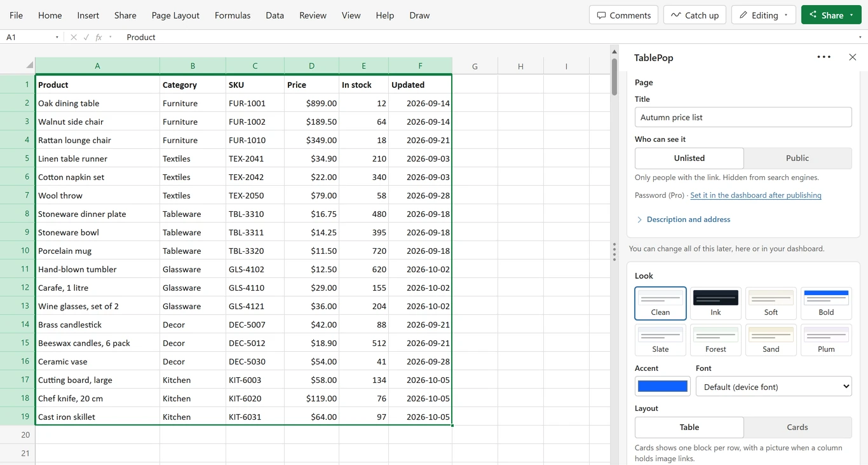868x465 pixels.
Task: Open the blue Accent color swatch
Action: [663, 386]
